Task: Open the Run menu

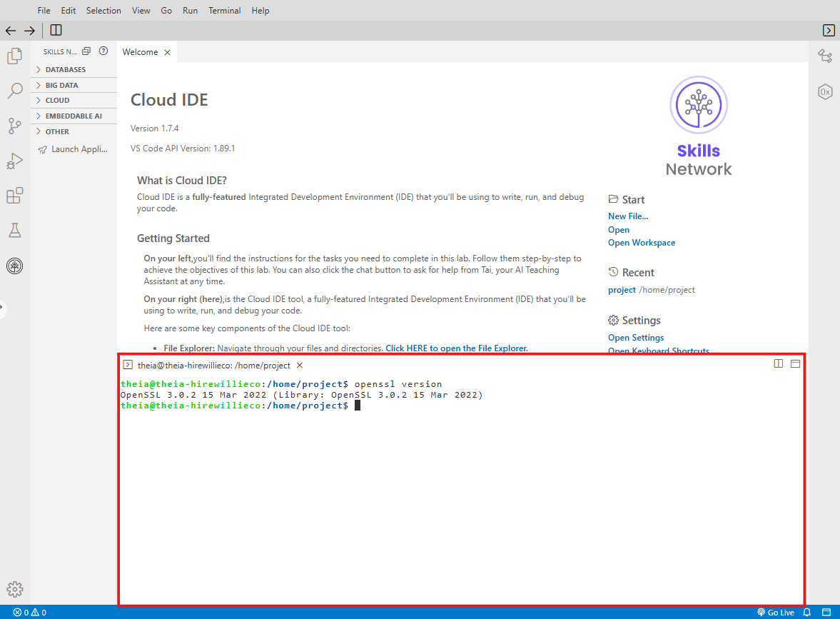Action: pyautogui.click(x=190, y=11)
